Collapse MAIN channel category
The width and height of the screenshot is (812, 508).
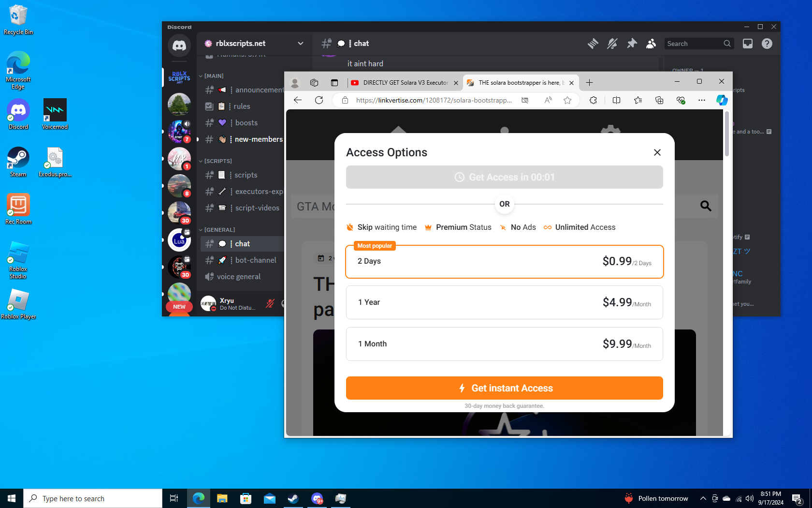211,76
